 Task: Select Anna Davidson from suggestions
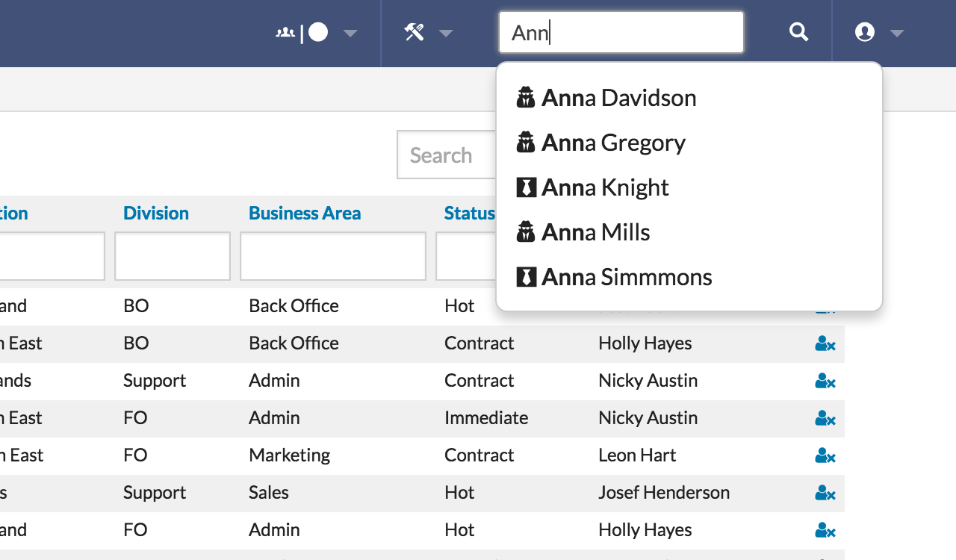tap(618, 98)
